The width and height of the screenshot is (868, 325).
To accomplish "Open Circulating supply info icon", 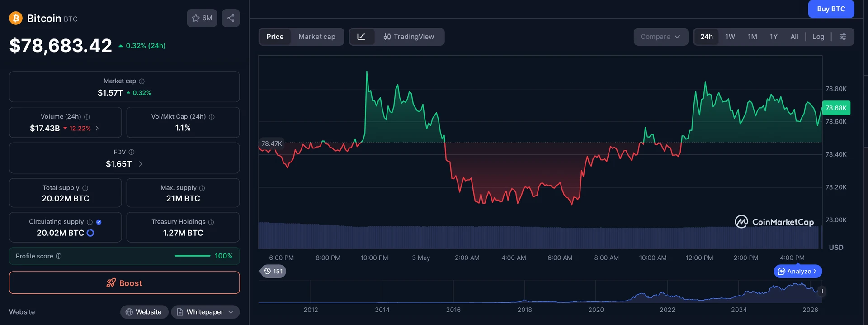I will (90, 222).
